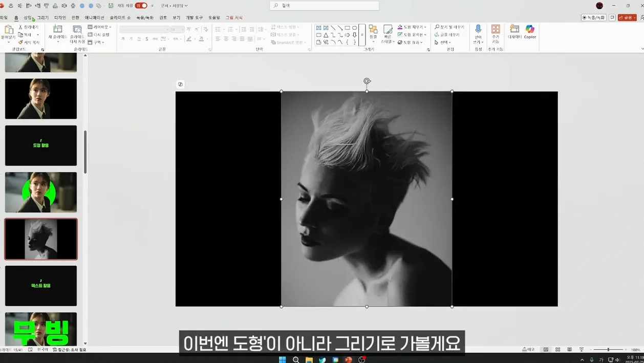Open PowerPoint from the Windows taskbar

349,359
